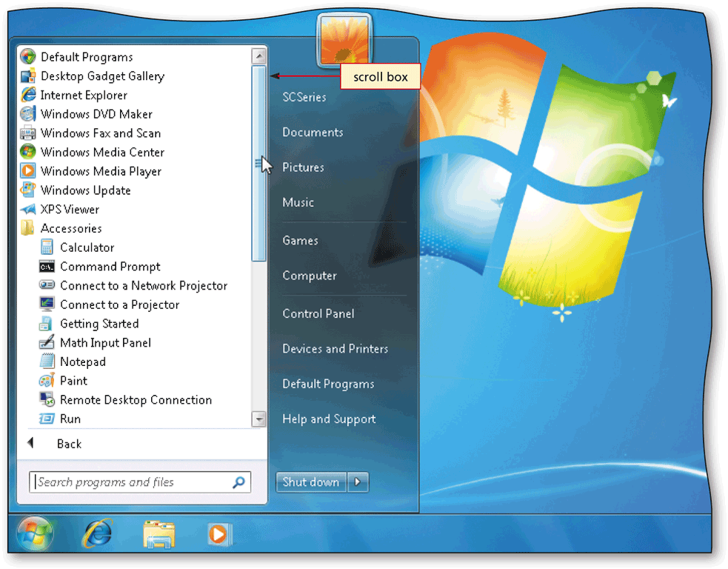Open the Shut down options arrow
Screen dimensions: 728x569
pyautogui.click(x=358, y=482)
